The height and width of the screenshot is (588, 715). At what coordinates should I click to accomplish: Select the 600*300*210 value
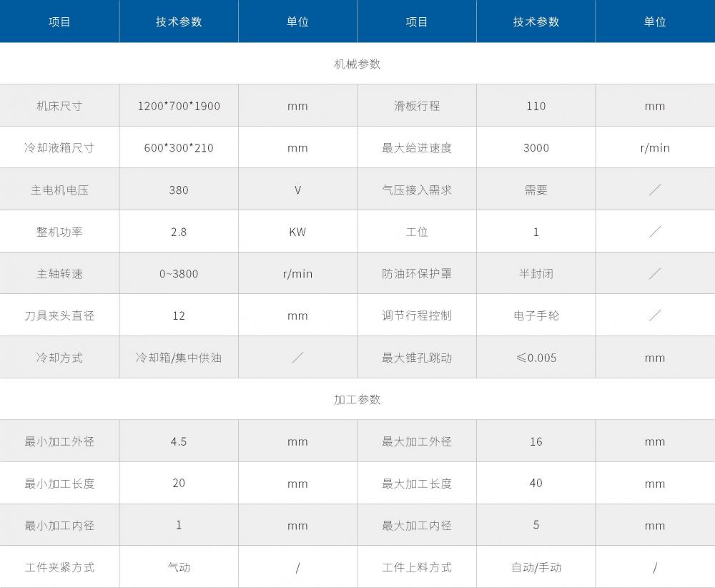click(x=179, y=148)
